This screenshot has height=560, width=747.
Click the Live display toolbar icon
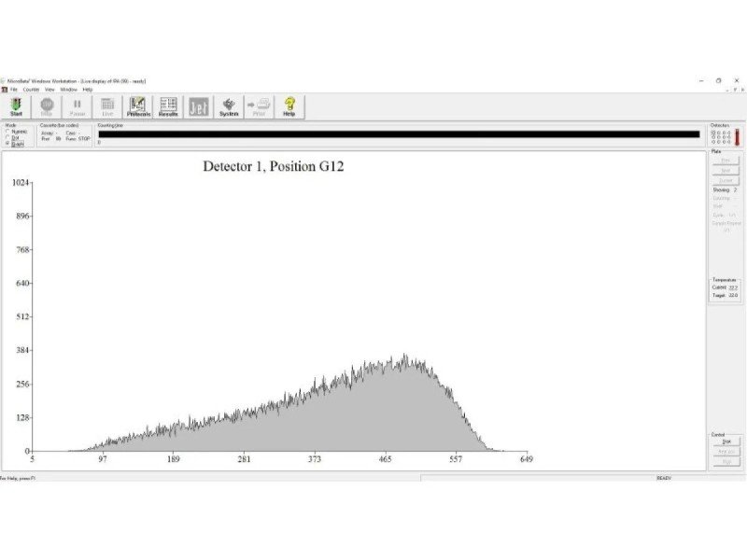pos(107,106)
